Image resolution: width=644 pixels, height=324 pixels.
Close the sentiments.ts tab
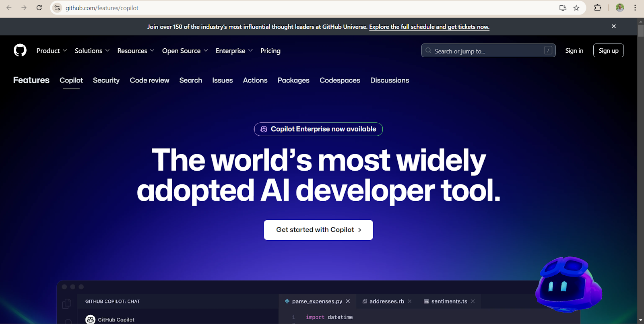click(473, 301)
